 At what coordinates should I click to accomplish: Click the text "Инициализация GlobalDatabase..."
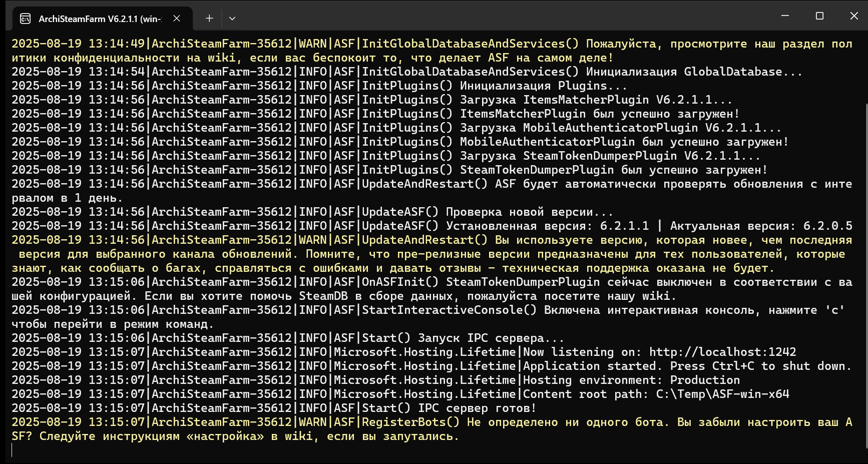coord(694,72)
